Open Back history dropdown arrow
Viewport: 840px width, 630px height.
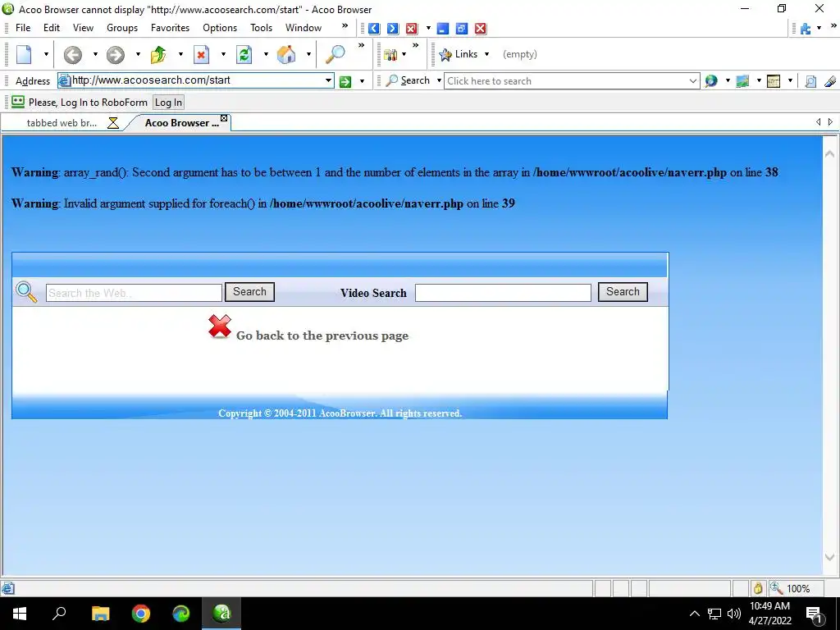(x=95, y=54)
